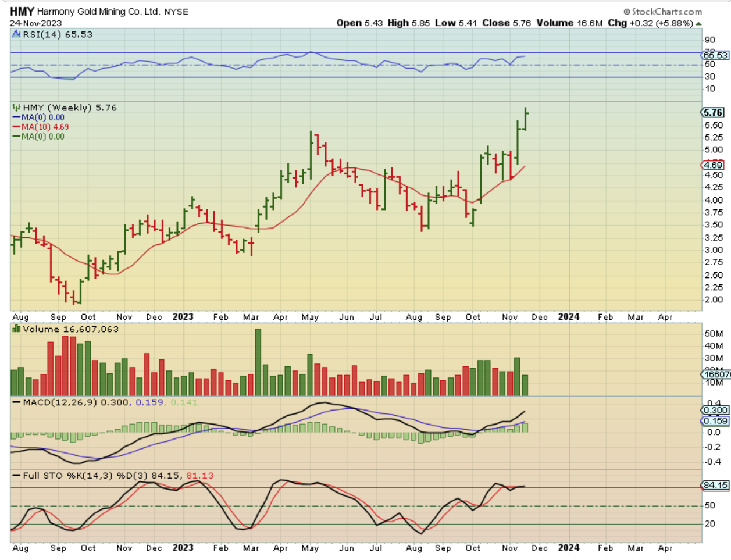Image resolution: width=731 pixels, height=560 pixels.
Task: Click the Open 5.43 value
Action: [x=360, y=23]
